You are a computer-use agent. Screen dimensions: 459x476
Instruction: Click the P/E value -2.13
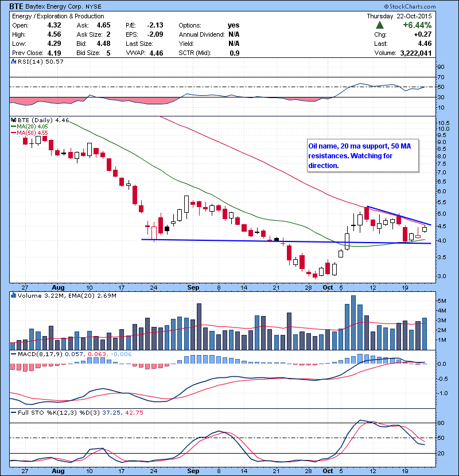point(155,25)
